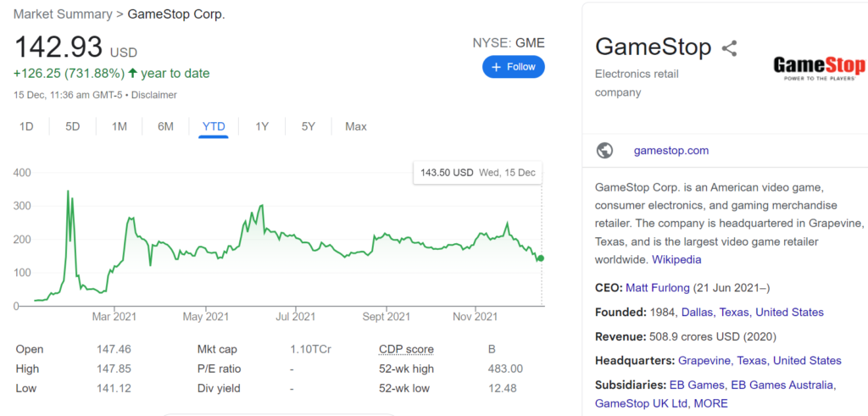The image size is (868, 416).
Task: Click the 142.93 price value
Action: 58,47
